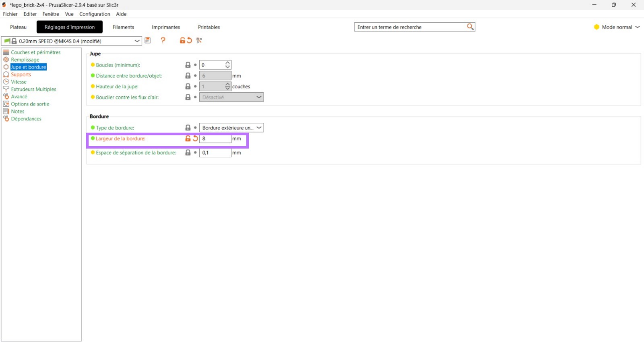Increase the Boucles (minimum) value with up arrow
644x342 pixels.
(x=228, y=63)
